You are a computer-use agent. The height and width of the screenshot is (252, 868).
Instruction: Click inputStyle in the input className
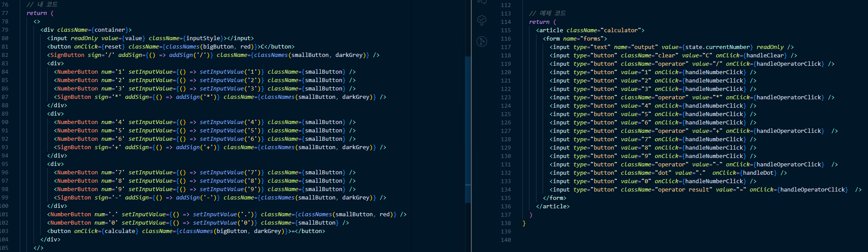coord(203,38)
